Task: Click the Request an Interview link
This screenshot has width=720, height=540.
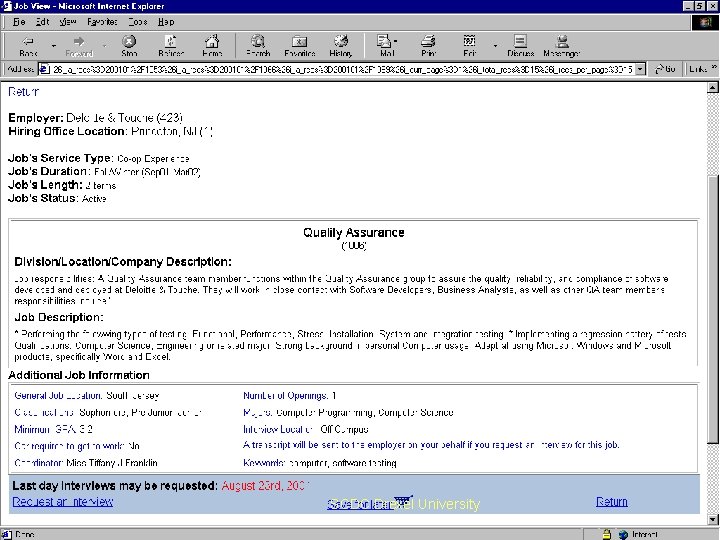Action: [62, 501]
